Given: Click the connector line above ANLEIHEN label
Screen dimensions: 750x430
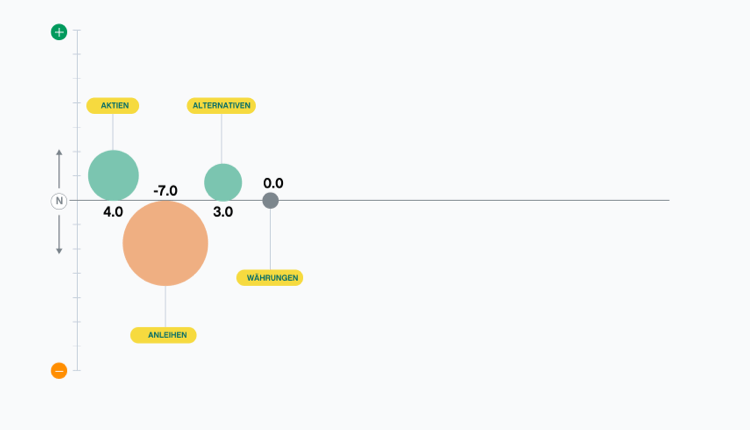Looking at the screenshot, I should [x=165, y=307].
